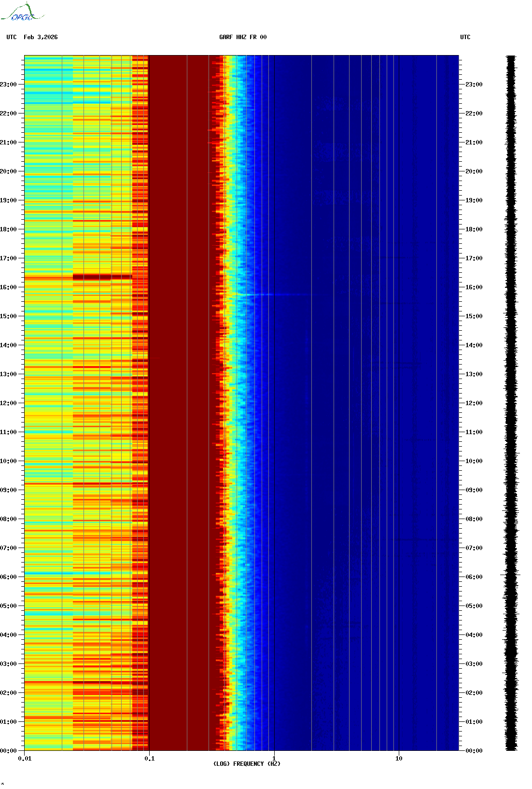Select the 16:00 tick on the left time axis

pyautogui.click(x=9, y=287)
